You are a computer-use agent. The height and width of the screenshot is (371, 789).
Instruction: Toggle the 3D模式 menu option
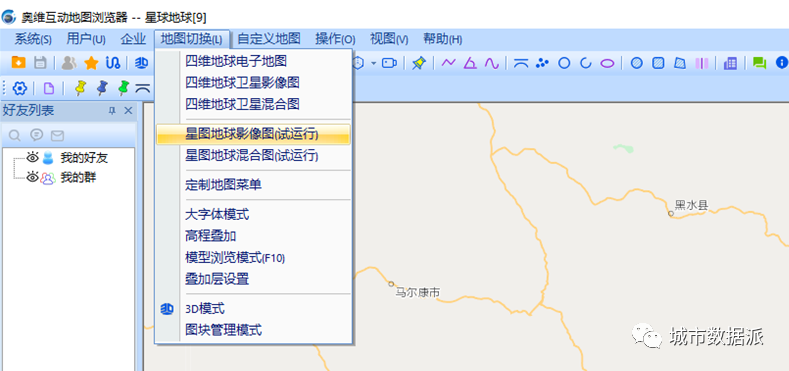205,309
